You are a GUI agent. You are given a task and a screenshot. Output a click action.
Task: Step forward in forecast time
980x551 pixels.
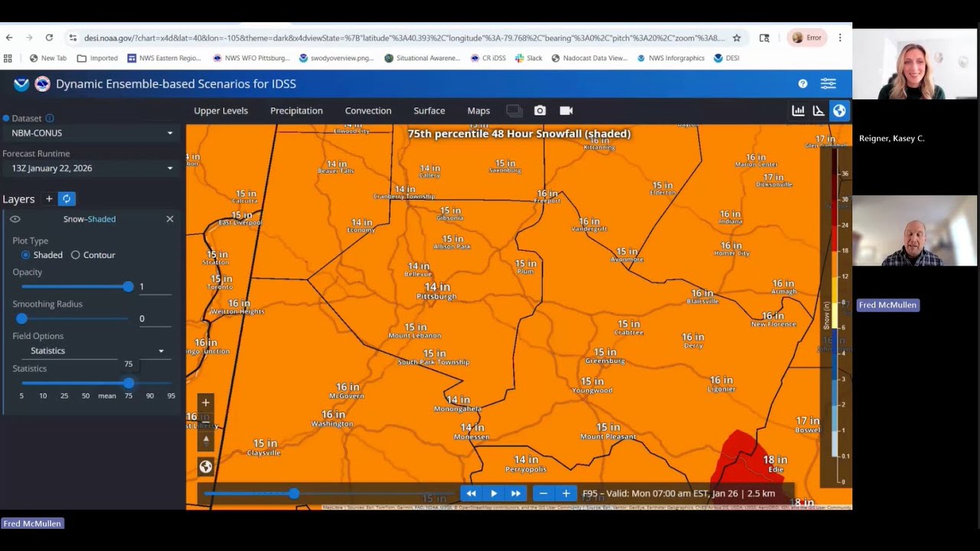click(516, 494)
